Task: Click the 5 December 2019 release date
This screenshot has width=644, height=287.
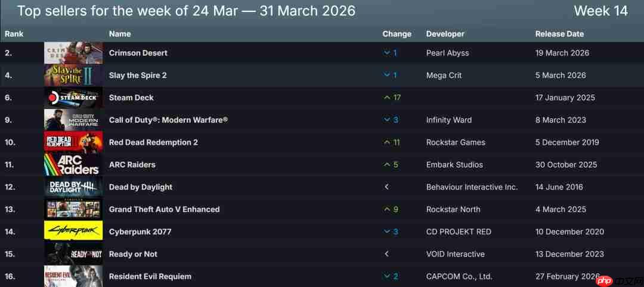Action: (567, 142)
